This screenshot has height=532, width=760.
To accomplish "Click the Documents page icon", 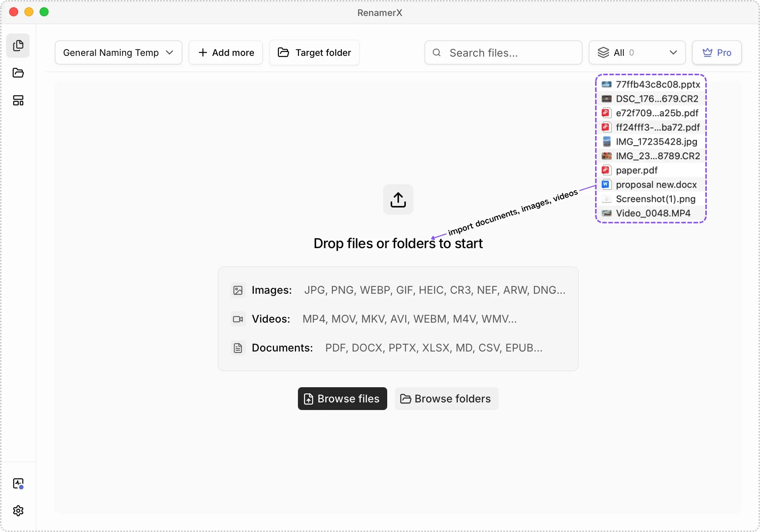I will pos(238,348).
